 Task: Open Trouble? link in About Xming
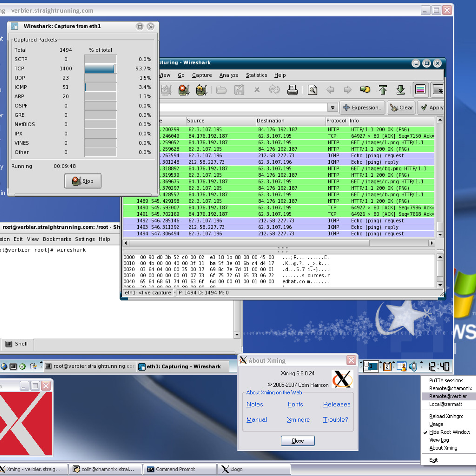(336, 420)
